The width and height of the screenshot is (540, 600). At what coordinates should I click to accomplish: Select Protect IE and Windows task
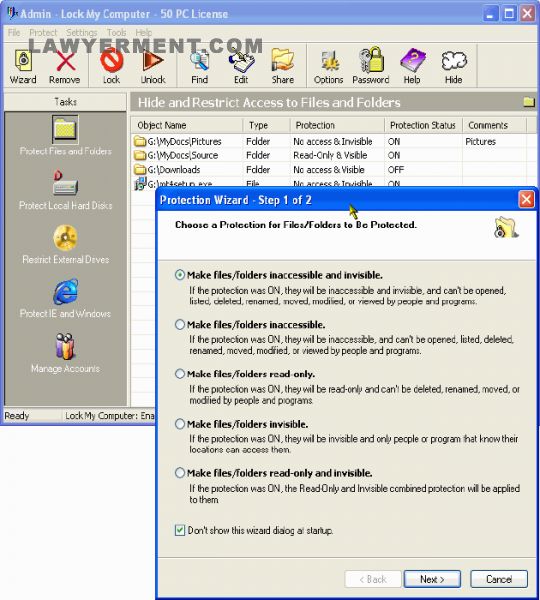[x=65, y=299]
